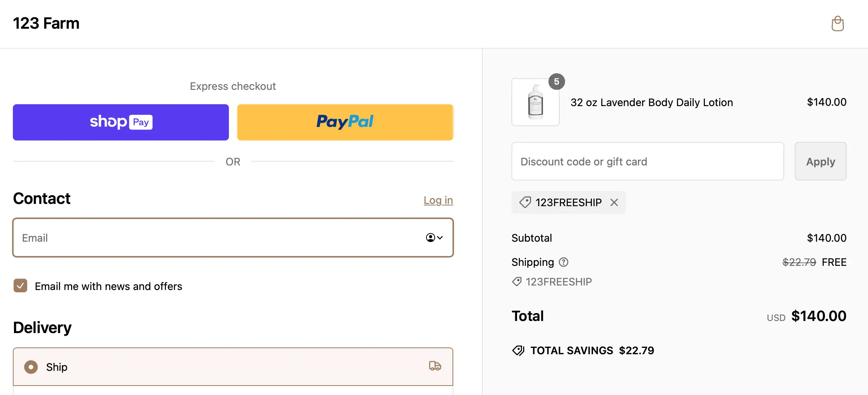Open the saved email suggestions chevron
Screen dimensions: 868x395
pos(440,238)
